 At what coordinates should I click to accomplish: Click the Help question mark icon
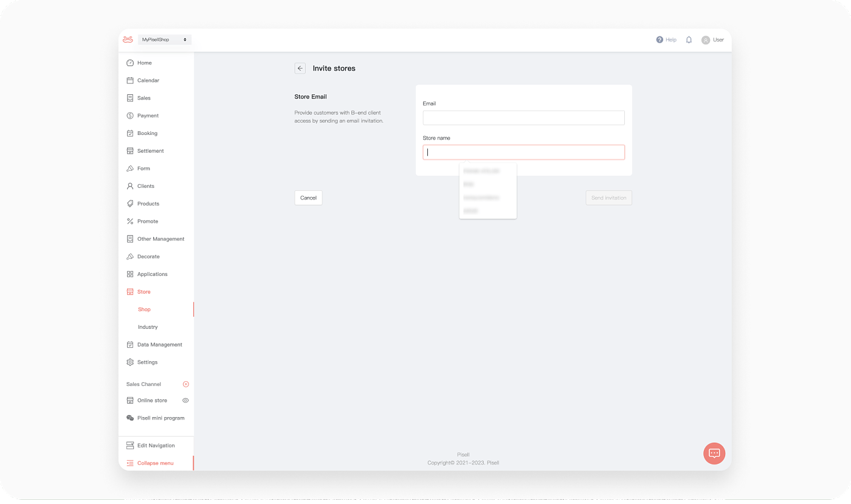tap(660, 40)
